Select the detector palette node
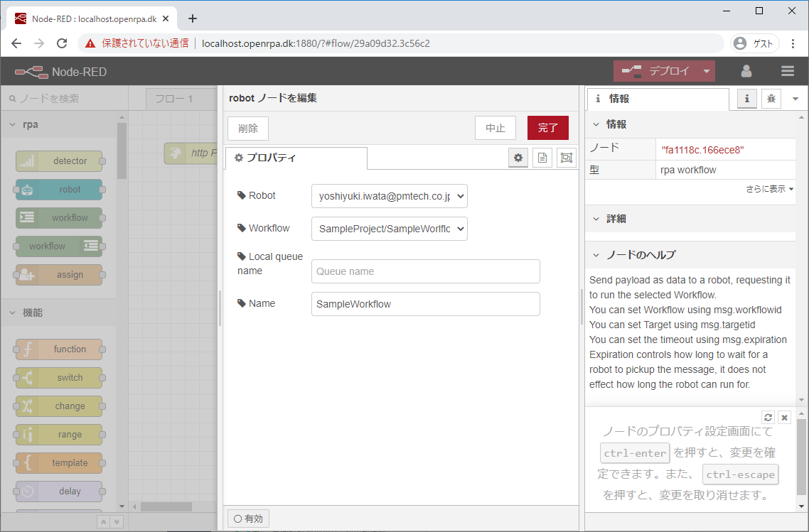Screen dimensions: 809x532 point(59,161)
